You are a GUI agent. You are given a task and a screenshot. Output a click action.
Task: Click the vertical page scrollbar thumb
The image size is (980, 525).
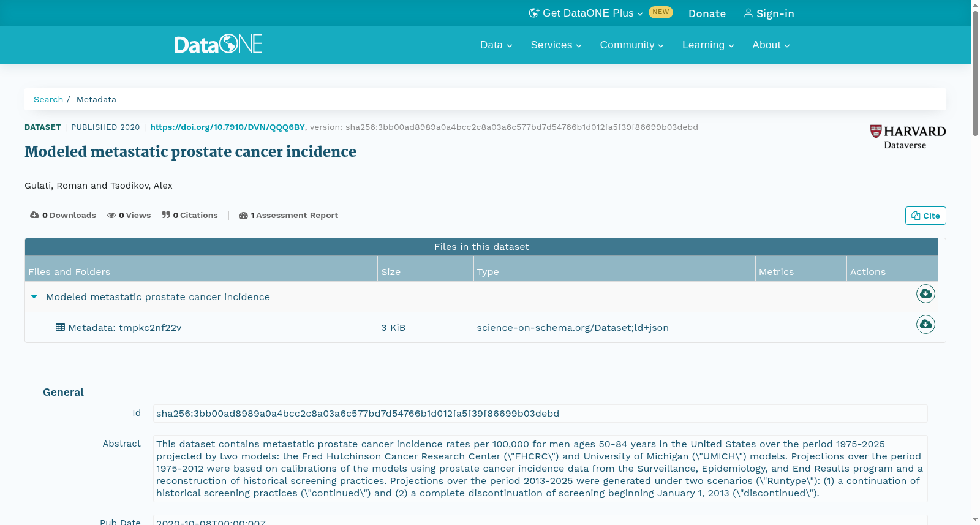click(976, 74)
